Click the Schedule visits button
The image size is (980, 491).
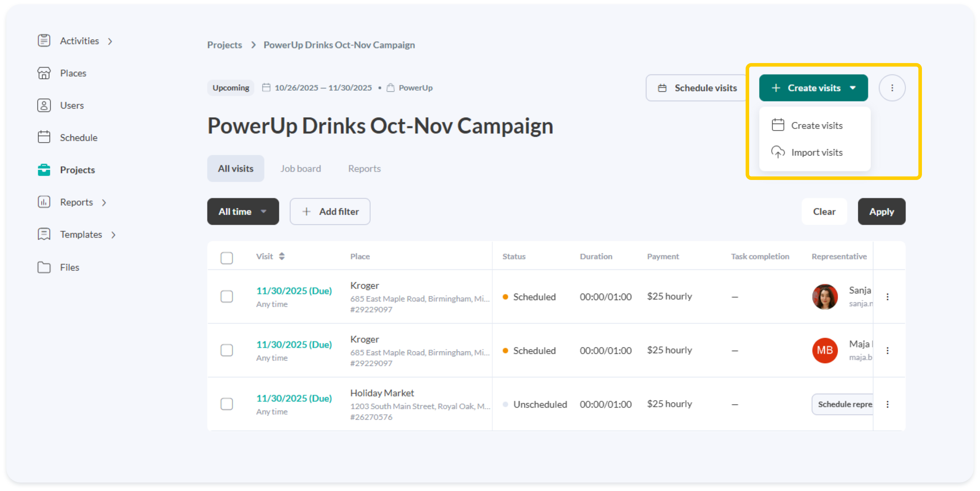(x=697, y=88)
